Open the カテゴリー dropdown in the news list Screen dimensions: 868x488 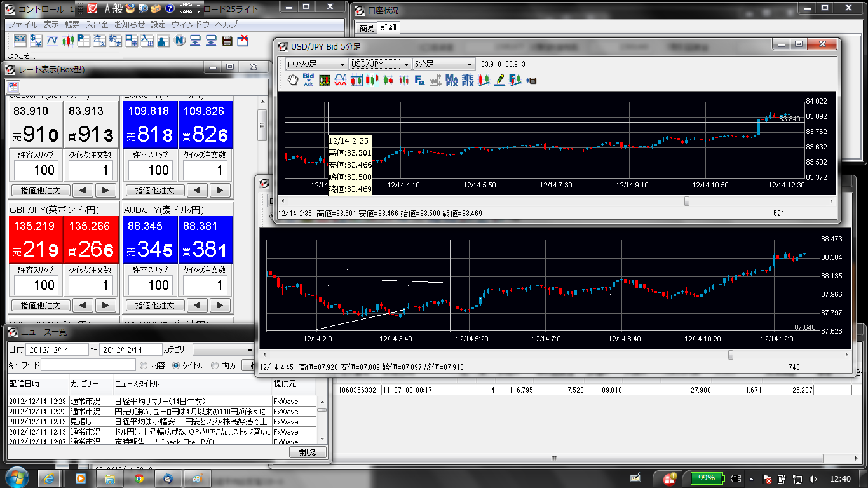pyautogui.click(x=223, y=349)
